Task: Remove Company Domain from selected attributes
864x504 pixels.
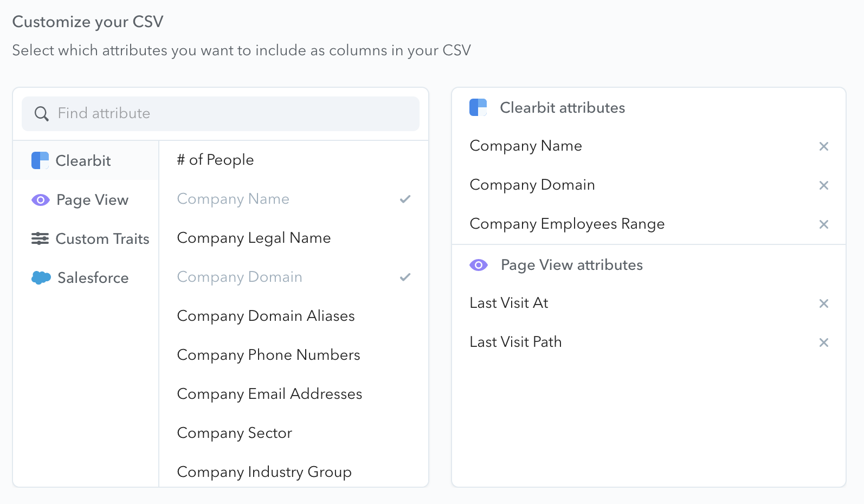Action: tap(824, 185)
